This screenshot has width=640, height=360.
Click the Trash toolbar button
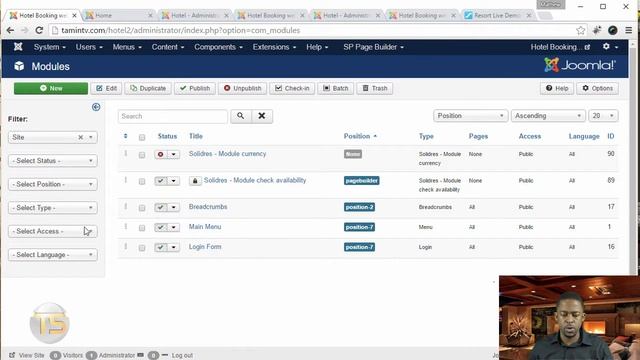click(x=375, y=88)
